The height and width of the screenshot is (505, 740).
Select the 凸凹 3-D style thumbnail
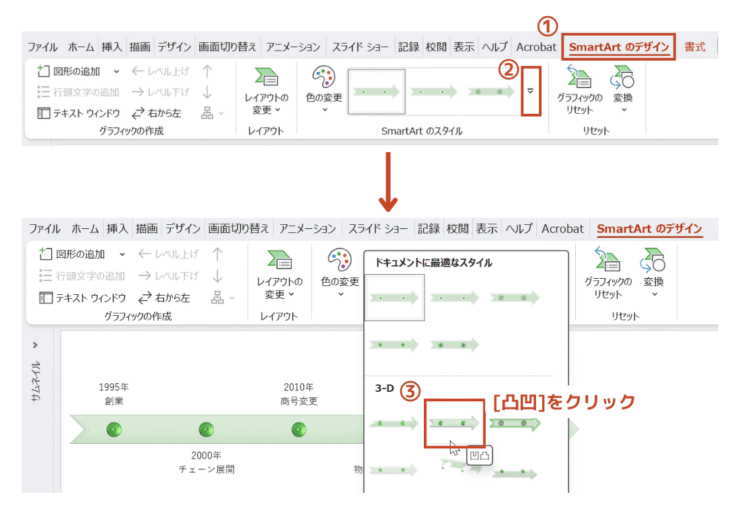point(454,422)
